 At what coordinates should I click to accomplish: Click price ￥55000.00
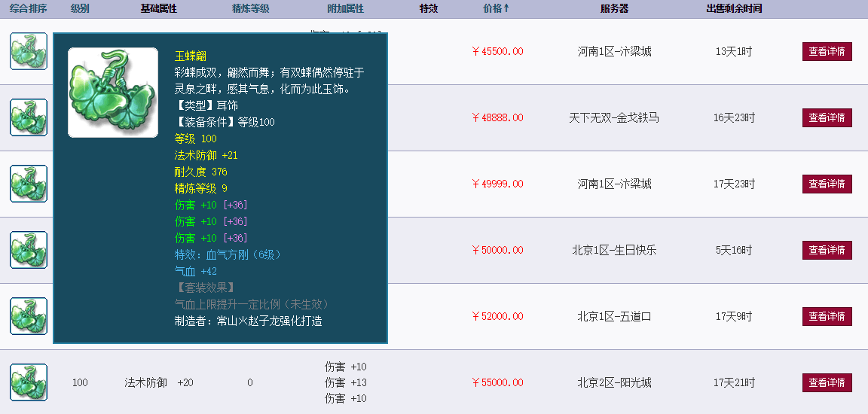497,382
